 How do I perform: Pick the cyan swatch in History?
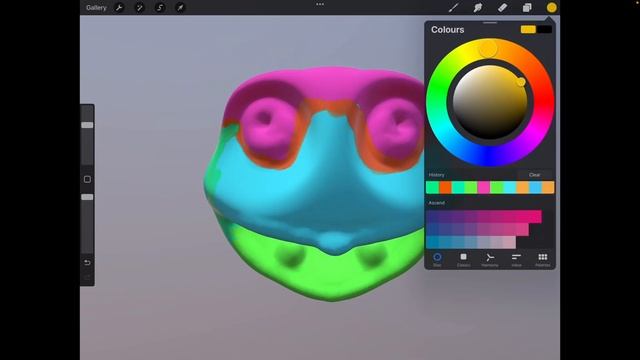[509, 187]
